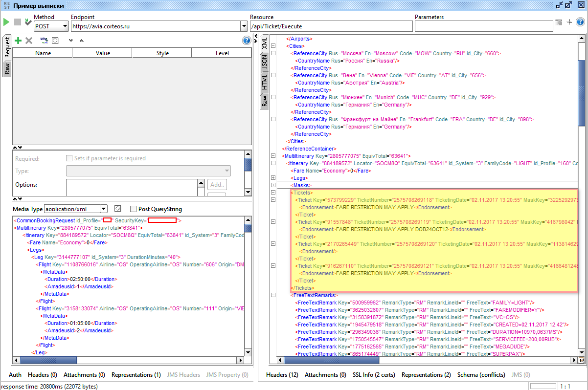The width and height of the screenshot is (588, 390).
Task: Open the Raw tab on request panel
Action: 7,69
